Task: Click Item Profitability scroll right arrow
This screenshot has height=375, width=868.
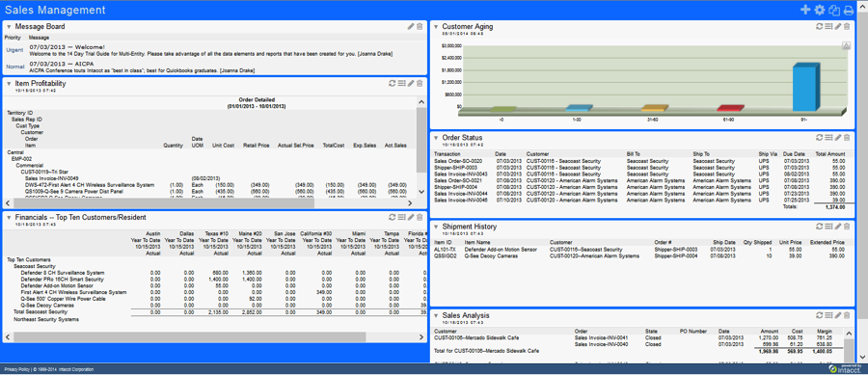Action: coord(411,202)
